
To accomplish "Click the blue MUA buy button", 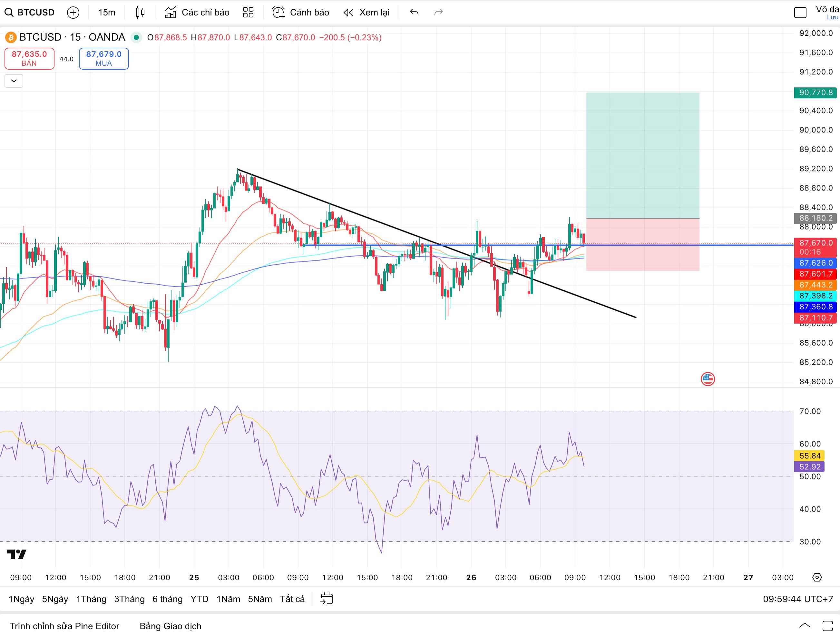I will 104,58.
